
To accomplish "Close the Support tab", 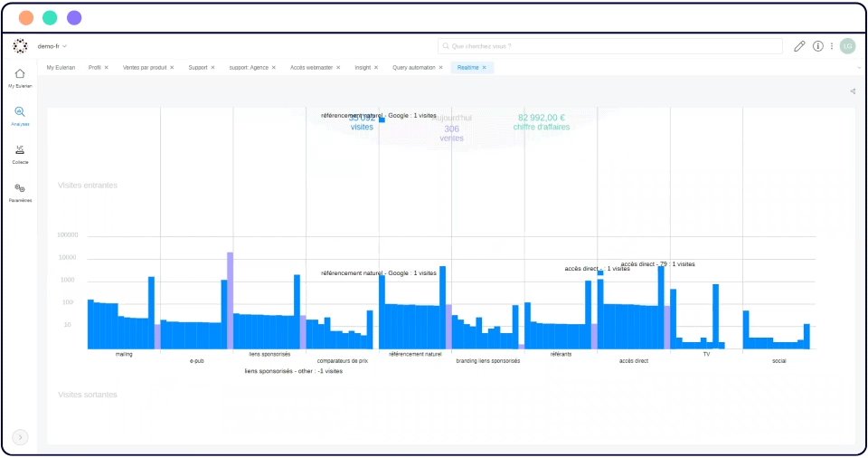I will pyautogui.click(x=212, y=68).
